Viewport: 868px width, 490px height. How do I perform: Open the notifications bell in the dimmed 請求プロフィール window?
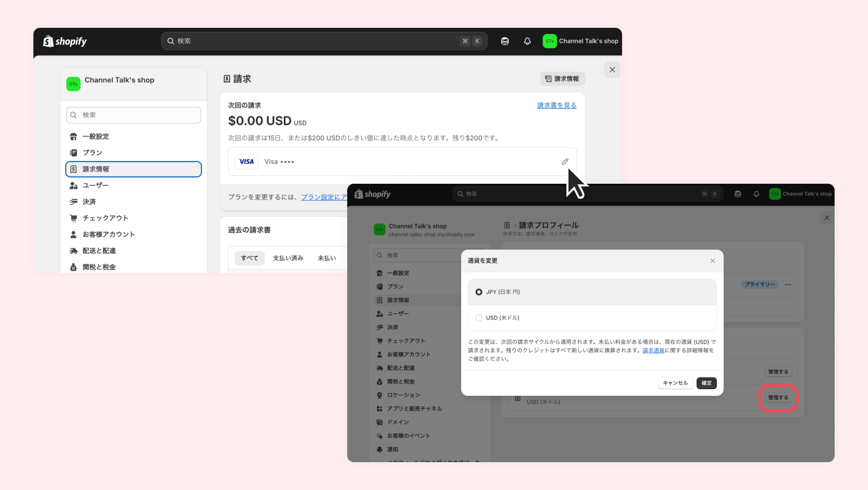[756, 194]
